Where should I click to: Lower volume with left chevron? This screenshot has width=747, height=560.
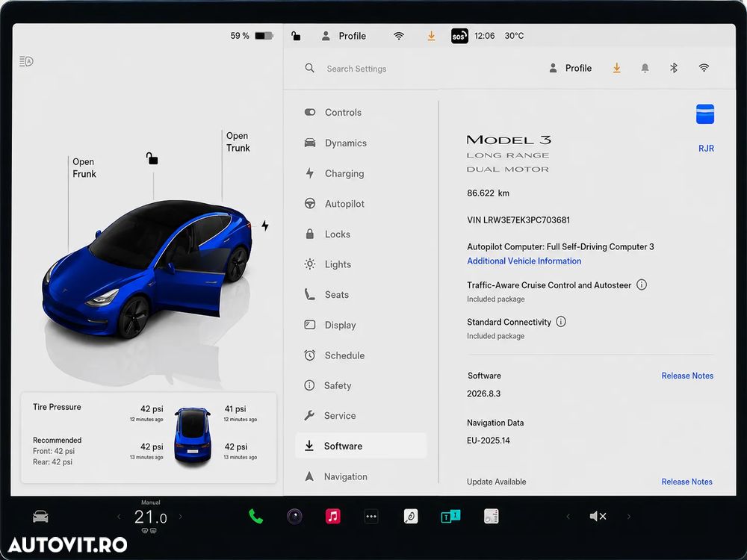click(568, 516)
